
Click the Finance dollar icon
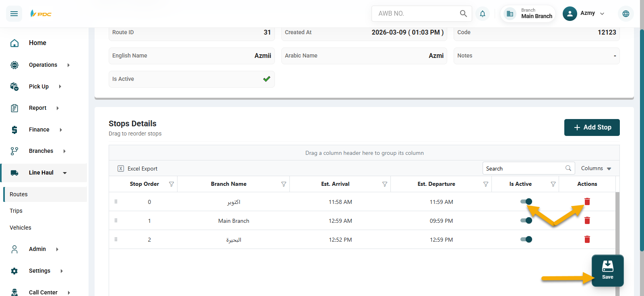(x=14, y=129)
